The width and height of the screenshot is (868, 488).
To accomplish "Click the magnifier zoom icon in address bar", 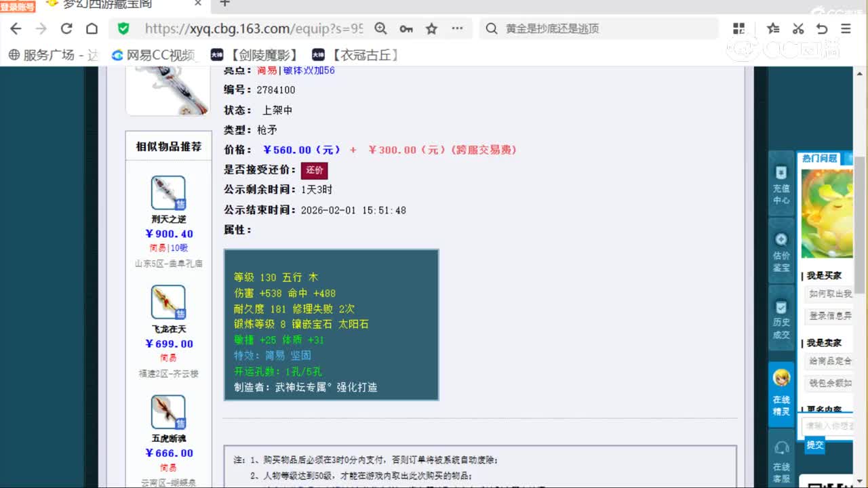I will pyautogui.click(x=380, y=29).
